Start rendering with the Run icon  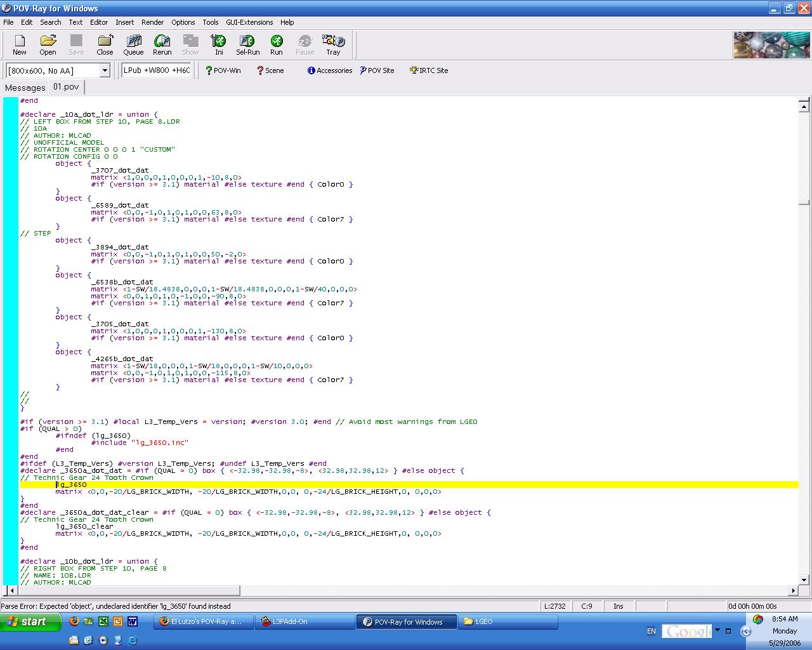coord(276,45)
